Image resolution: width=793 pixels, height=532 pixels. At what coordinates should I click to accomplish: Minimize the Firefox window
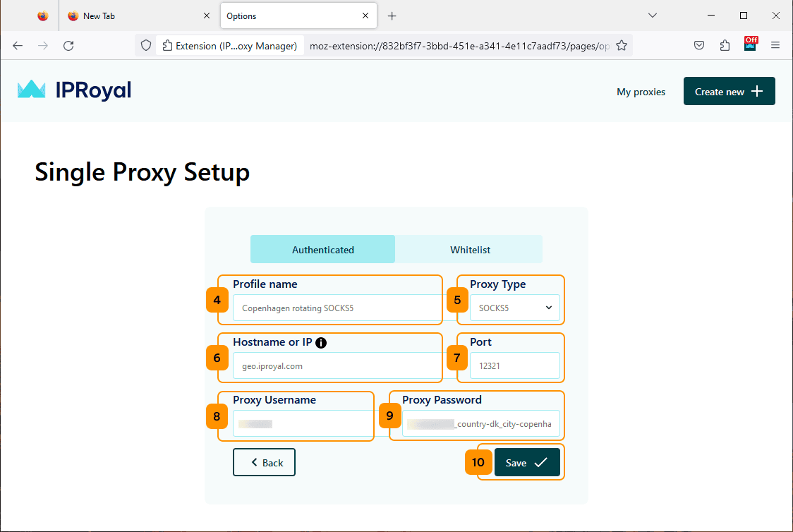tap(711, 16)
